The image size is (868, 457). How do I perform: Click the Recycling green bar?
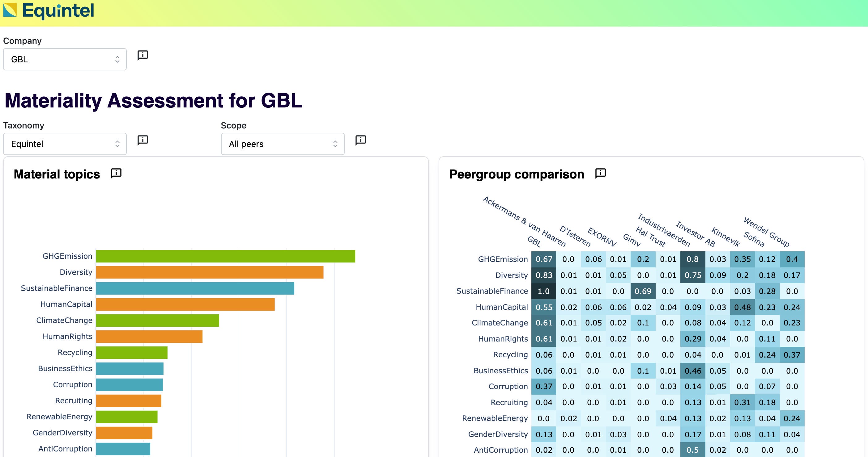click(x=132, y=353)
